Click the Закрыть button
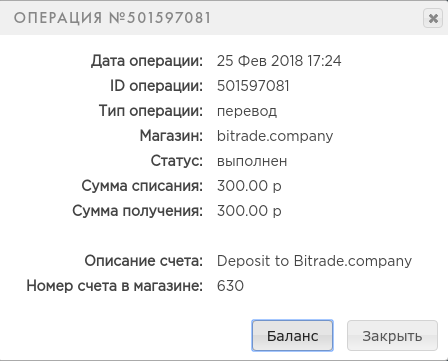 [392, 336]
